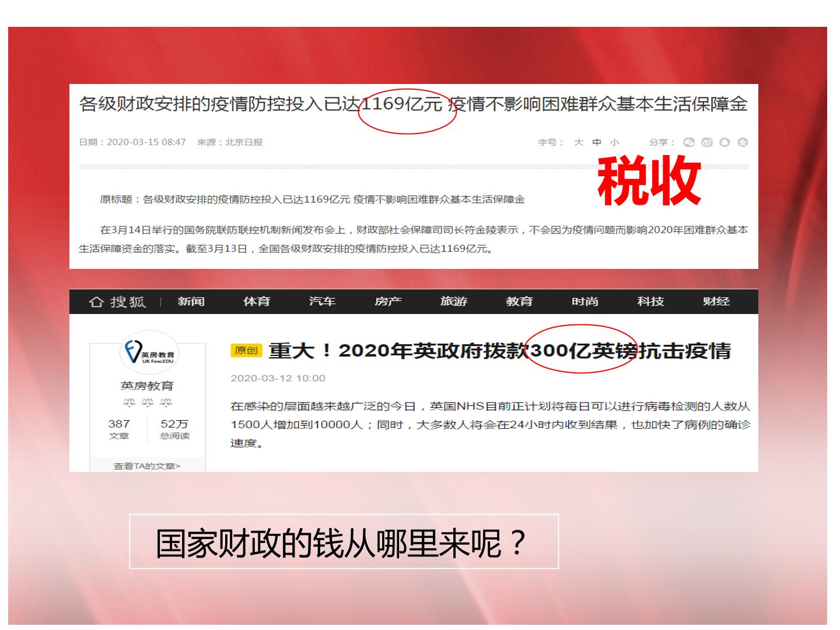Set font size to 小
This screenshot has width=840, height=630.
614,142
